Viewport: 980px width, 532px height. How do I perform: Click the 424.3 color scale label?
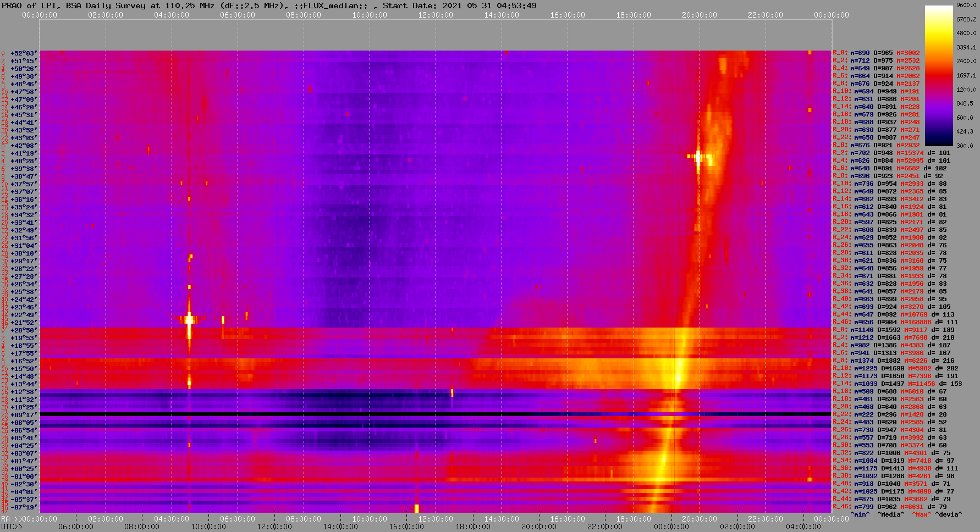pyautogui.click(x=965, y=131)
